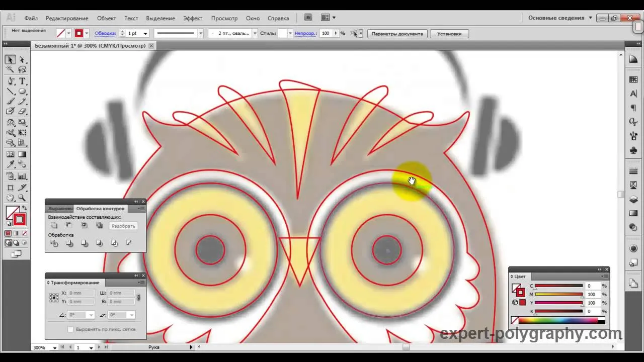Select the Perspective Grid tool
Screen dimensions: 644x362
(x=22, y=143)
